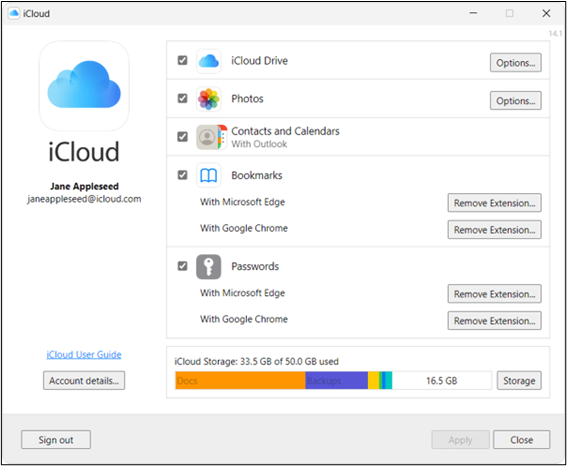Click the iCloud Storage usage text
Image resolution: width=567 pixels, height=466 pixels.
(x=256, y=362)
